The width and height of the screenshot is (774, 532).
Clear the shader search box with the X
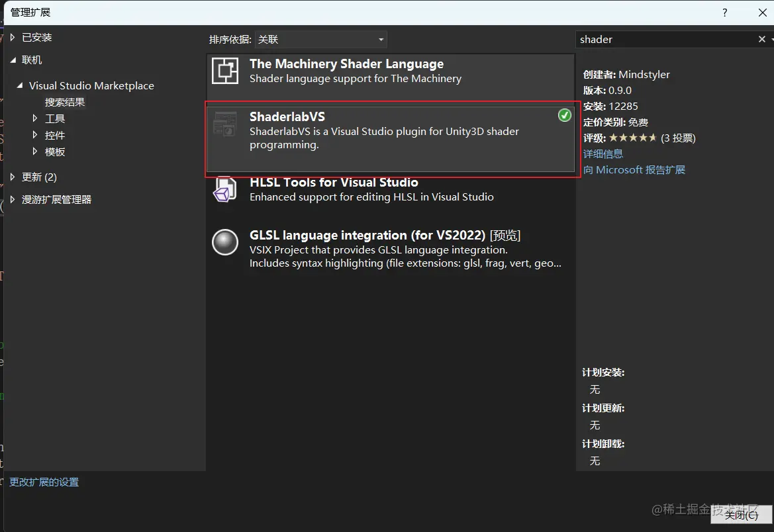click(x=761, y=39)
